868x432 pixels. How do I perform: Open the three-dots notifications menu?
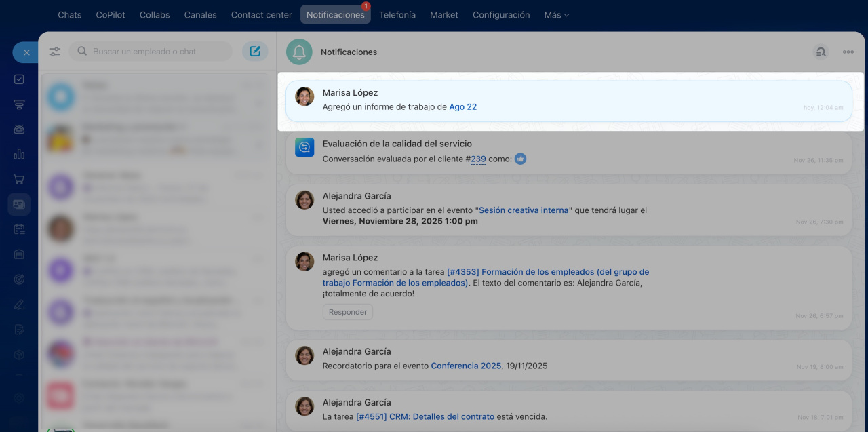pyautogui.click(x=848, y=52)
